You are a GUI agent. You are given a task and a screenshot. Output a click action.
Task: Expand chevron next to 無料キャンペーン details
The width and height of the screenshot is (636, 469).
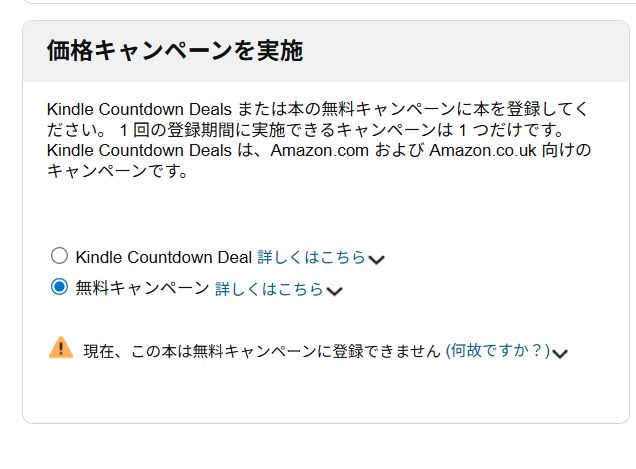[335, 291]
